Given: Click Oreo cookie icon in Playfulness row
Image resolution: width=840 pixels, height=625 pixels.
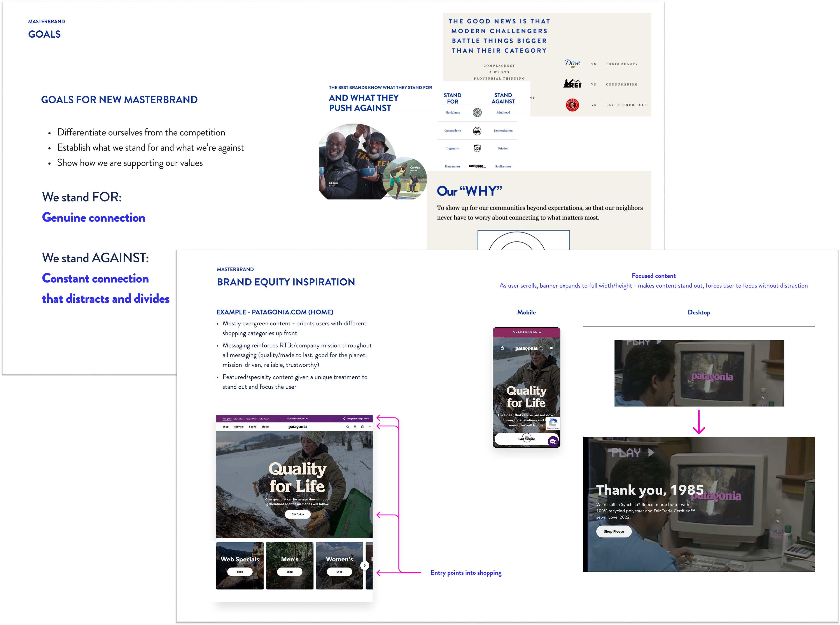Looking at the screenshot, I should [x=477, y=112].
